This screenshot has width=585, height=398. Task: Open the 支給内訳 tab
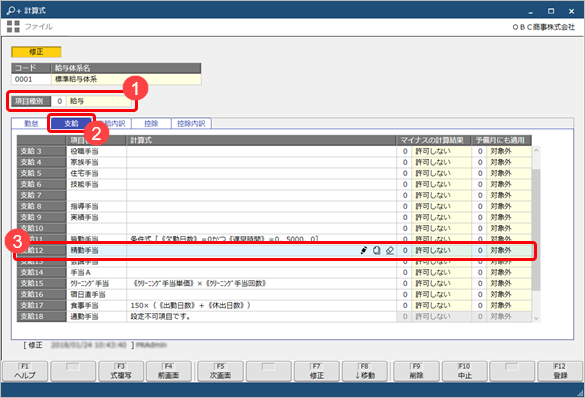coord(112,123)
